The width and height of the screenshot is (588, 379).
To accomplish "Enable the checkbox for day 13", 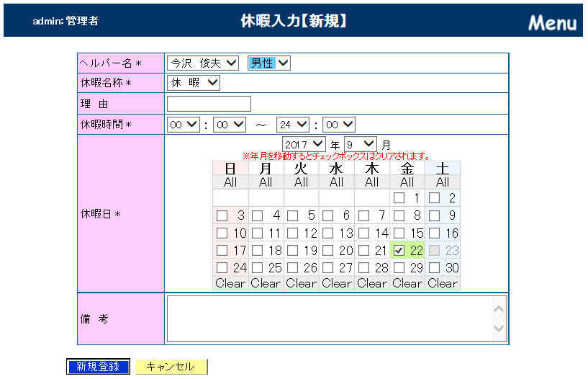I will [x=328, y=233].
